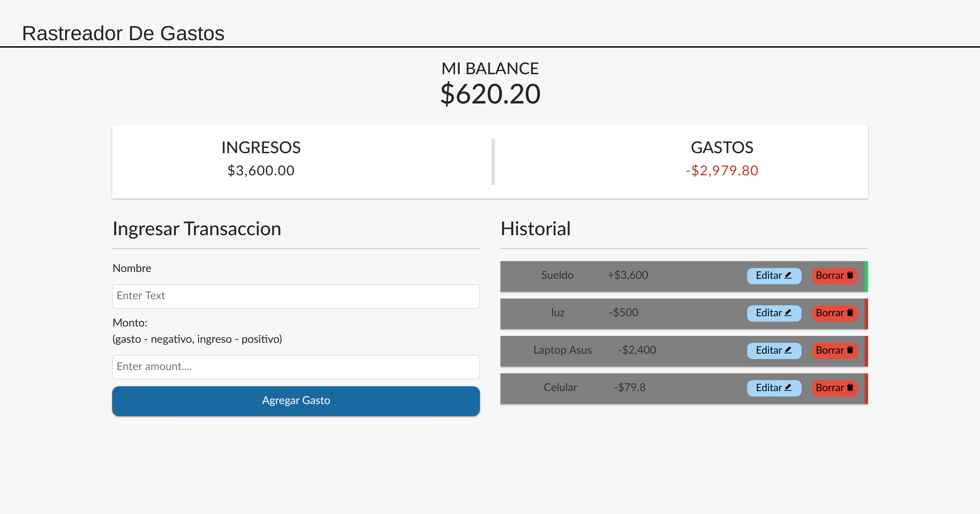Screen dimensions: 980x514
Task: Click the luz -$500 amount text
Action: point(623,312)
